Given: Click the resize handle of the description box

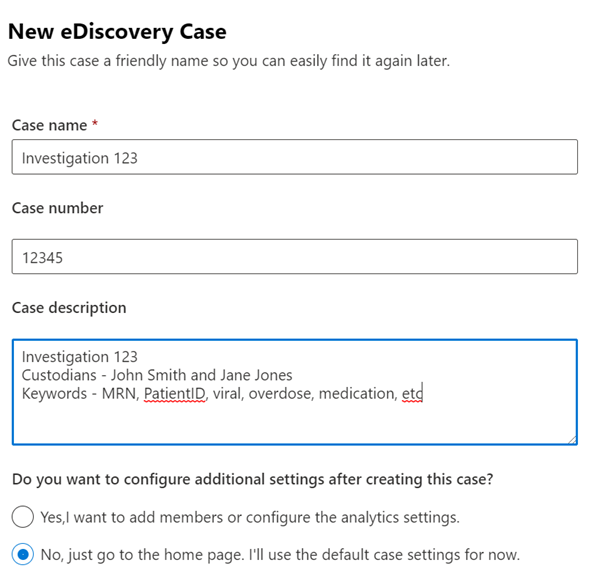Looking at the screenshot, I should point(572,440).
